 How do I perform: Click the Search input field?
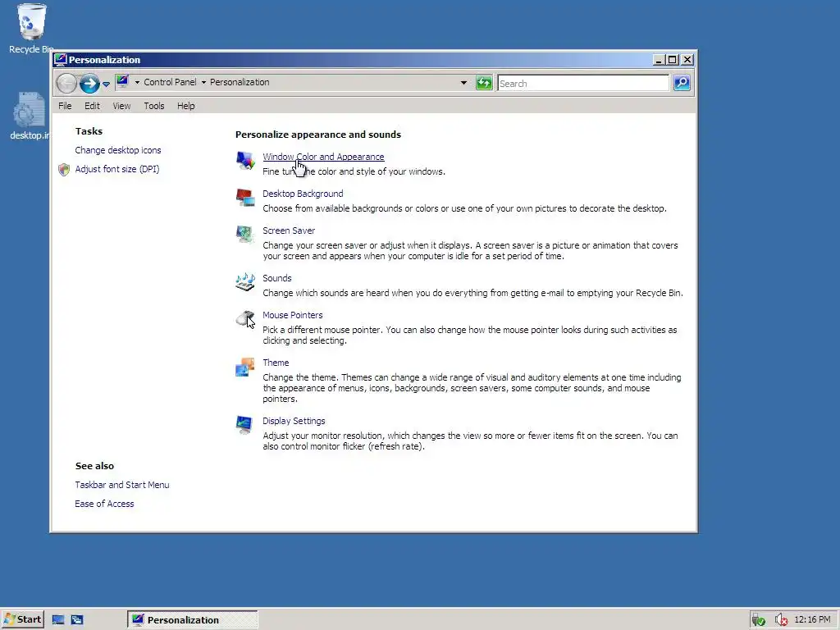[x=583, y=83]
